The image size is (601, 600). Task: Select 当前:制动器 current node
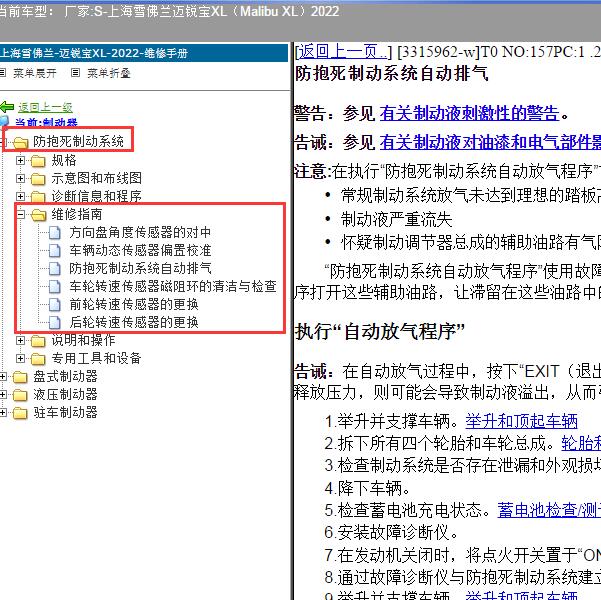click(x=46, y=123)
